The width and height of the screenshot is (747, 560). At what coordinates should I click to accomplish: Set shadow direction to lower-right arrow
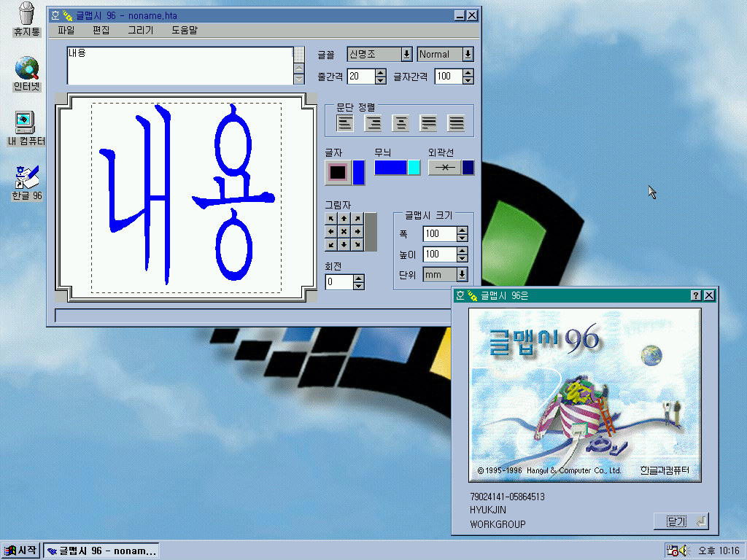357,244
